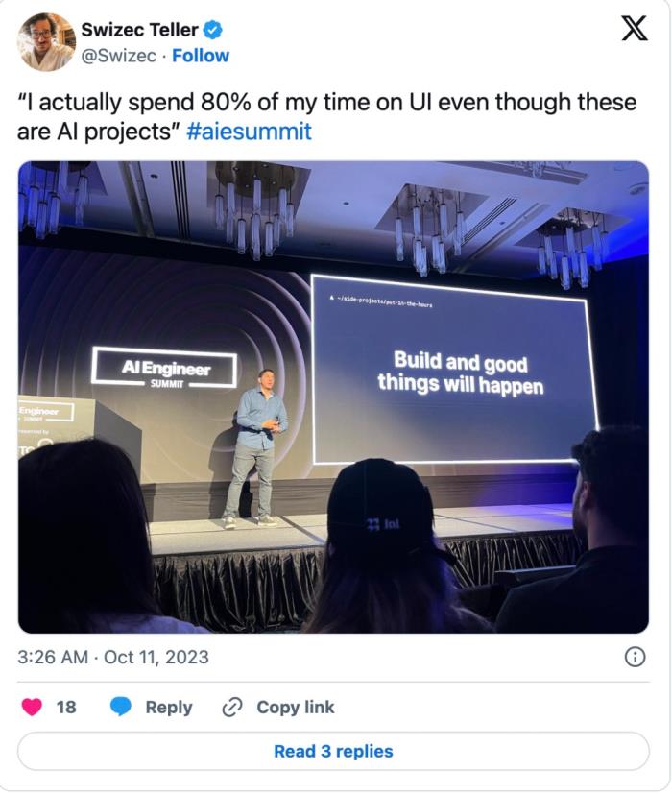
Task: Open the @Swizec handle link
Action: [x=118, y=55]
